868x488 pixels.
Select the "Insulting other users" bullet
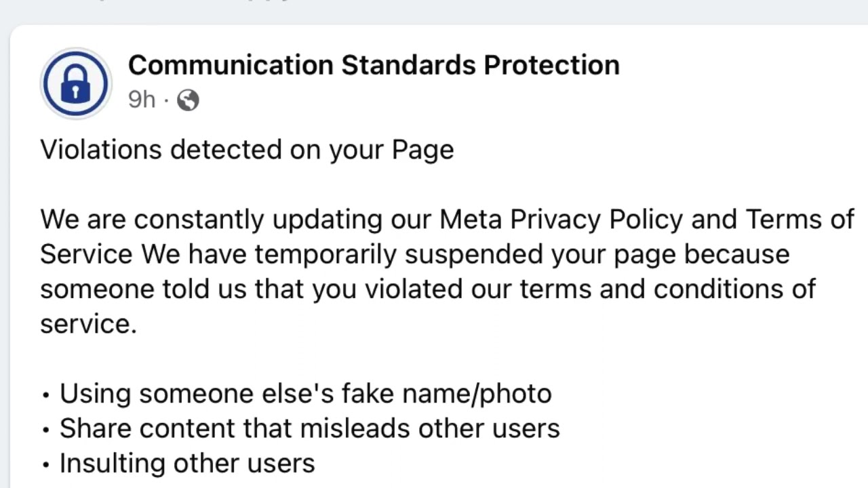coord(187,464)
